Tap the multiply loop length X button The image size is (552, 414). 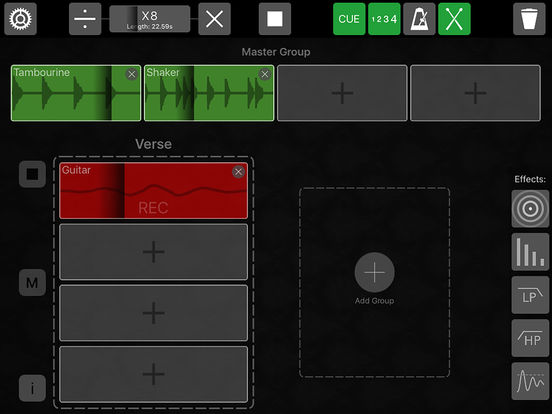(214, 19)
